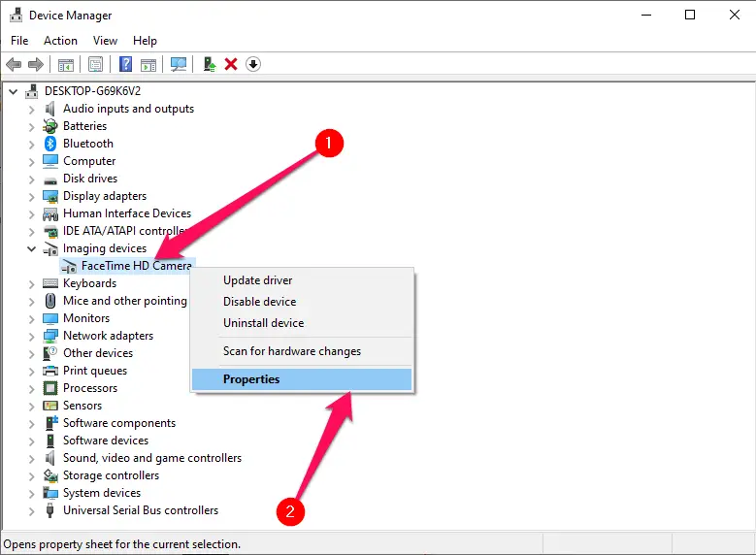Open the Help menu

coord(145,41)
